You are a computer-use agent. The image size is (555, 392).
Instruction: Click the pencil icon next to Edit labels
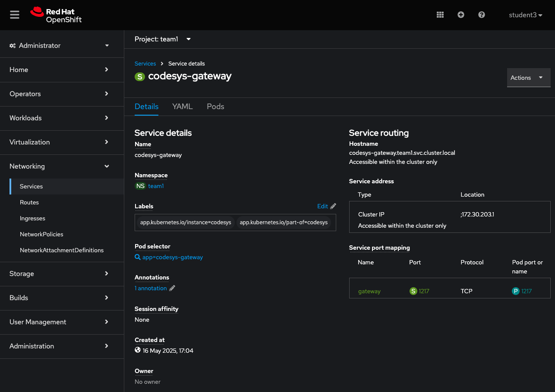coord(333,206)
